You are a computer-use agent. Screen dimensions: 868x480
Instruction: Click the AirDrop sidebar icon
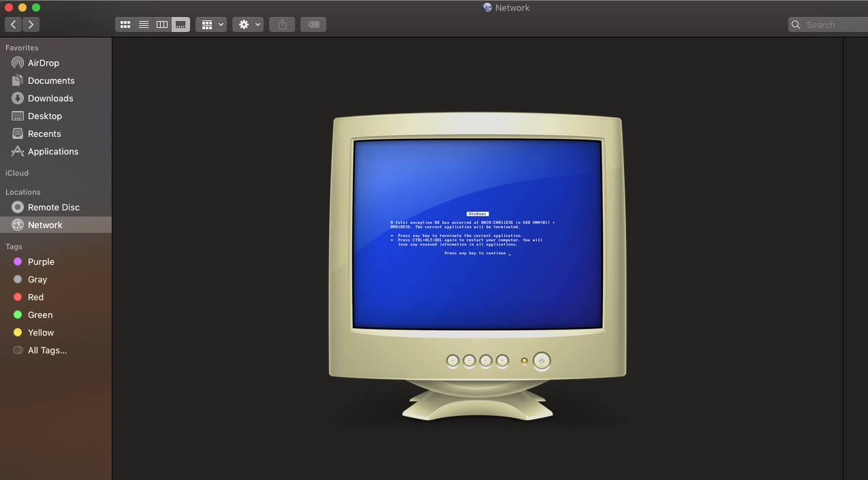(x=18, y=63)
